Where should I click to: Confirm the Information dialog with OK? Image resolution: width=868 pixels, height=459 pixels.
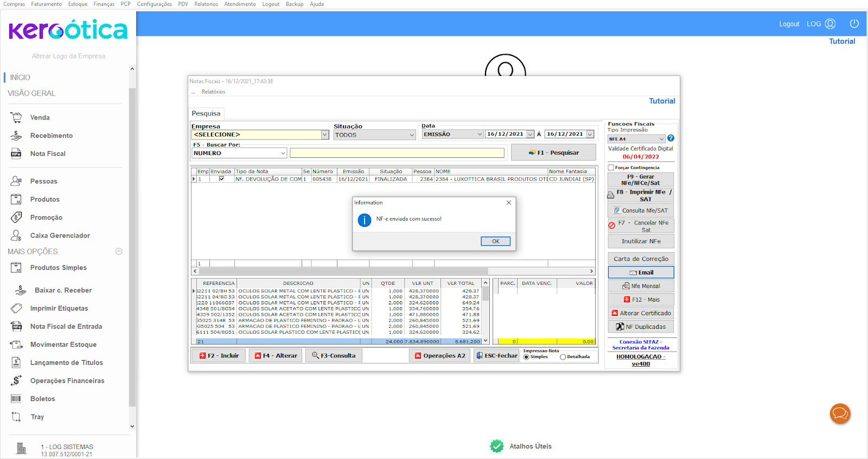[x=495, y=241]
